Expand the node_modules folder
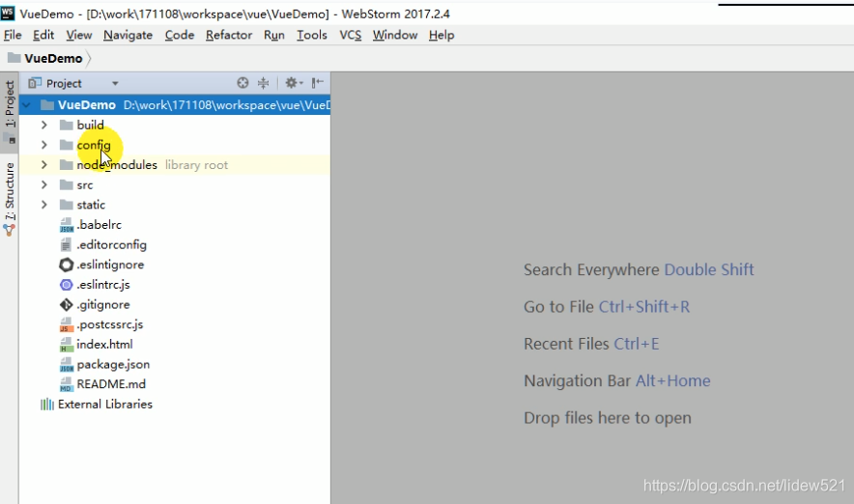 tap(44, 165)
